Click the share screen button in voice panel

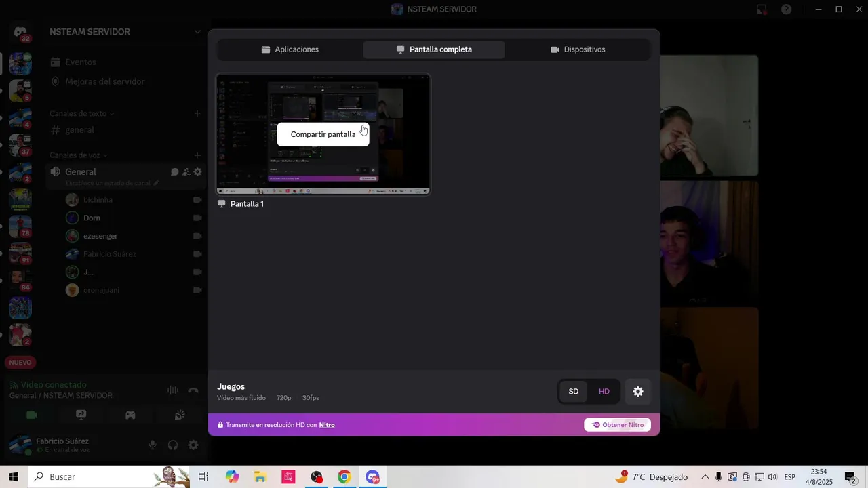click(81, 415)
